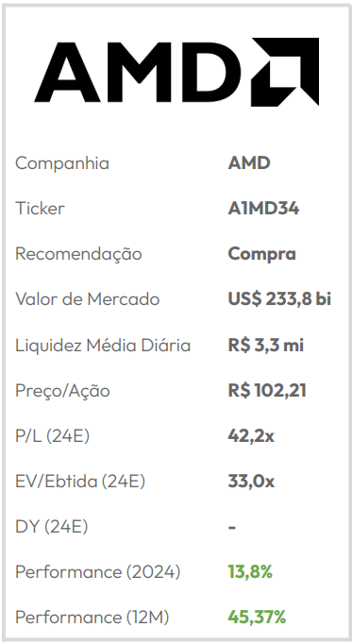Click the AMD arrow logo symbol
This screenshot has width=352, height=644.
click(x=285, y=72)
